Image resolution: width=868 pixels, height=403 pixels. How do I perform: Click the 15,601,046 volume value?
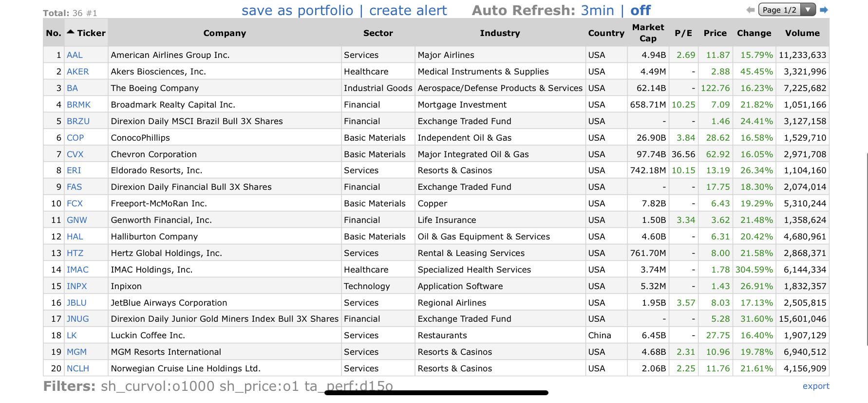(802, 319)
